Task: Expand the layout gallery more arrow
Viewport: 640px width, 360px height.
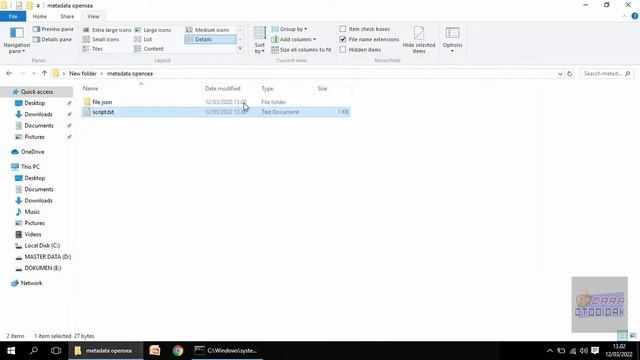Action: coord(240,49)
